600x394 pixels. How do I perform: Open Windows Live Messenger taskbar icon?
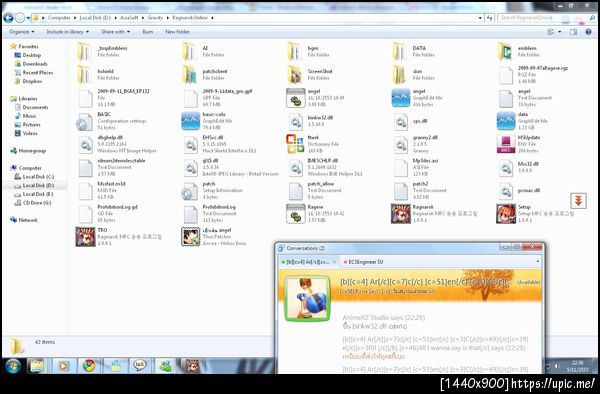(x=166, y=366)
